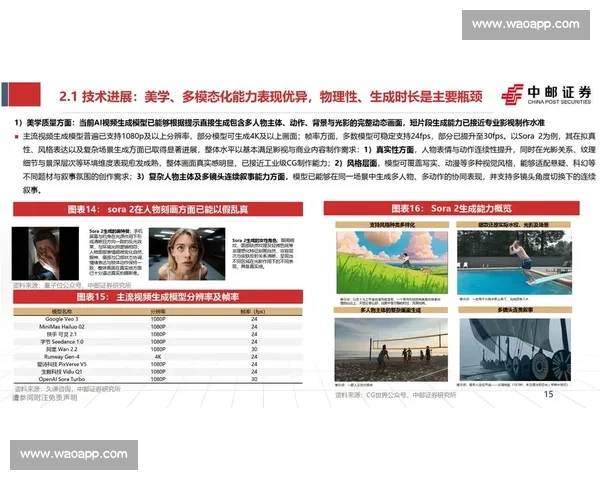The image size is (600, 480).
Task: Click the red square bullet before '主流视频生成模型'
Action: point(16,137)
